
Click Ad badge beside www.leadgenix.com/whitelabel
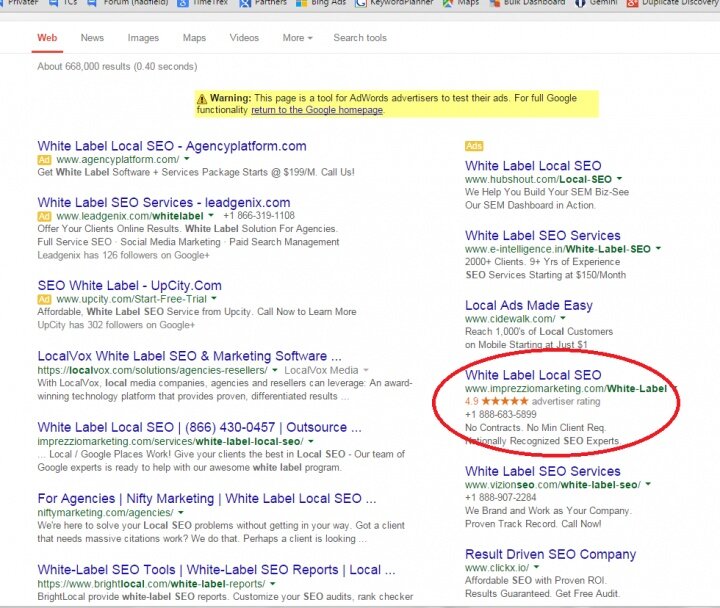pyautogui.click(x=44, y=216)
